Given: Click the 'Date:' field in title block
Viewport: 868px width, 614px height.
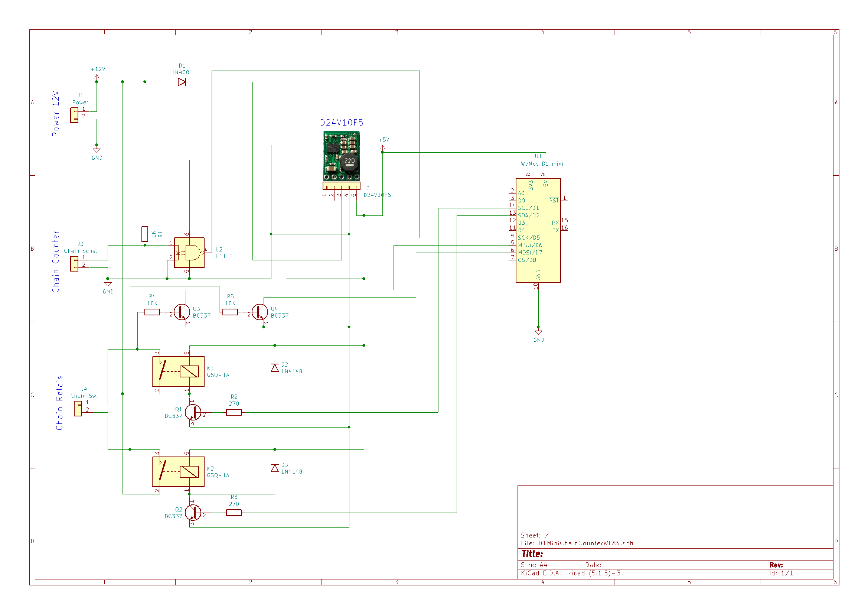Looking at the screenshot, I should (x=593, y=565).
